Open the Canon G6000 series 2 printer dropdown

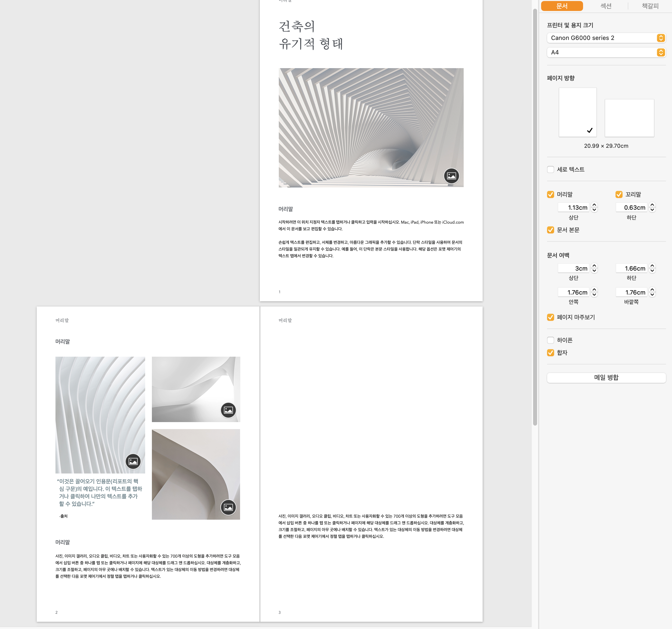(x=606, y=38)
